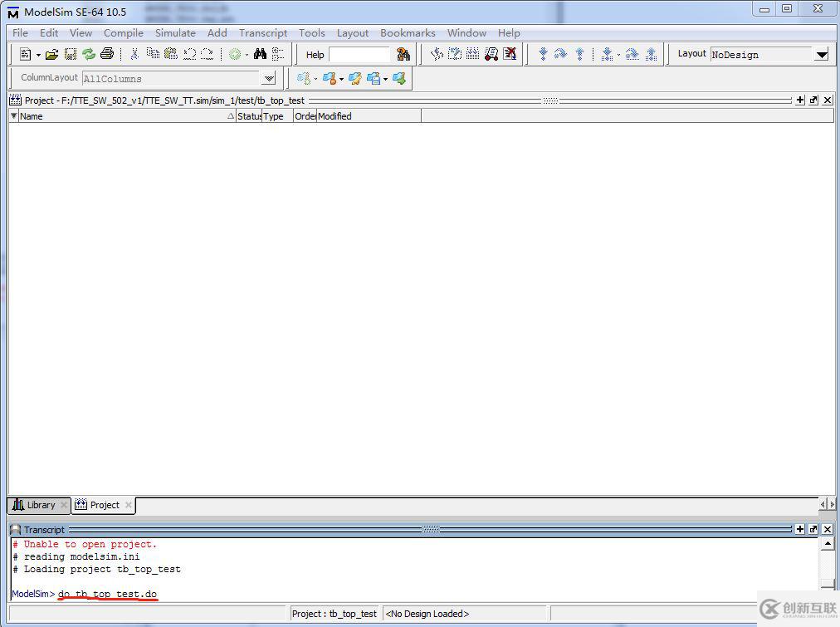
Task: Close the Project pane
Action: click(x=828, y=100)
